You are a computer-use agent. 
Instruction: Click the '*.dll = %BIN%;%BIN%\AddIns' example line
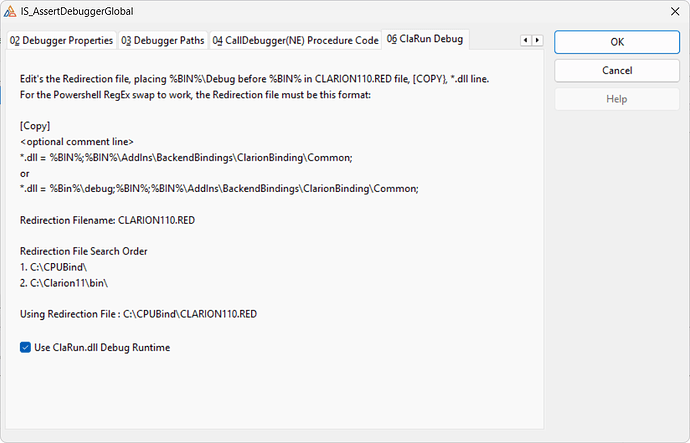(186, 158)
